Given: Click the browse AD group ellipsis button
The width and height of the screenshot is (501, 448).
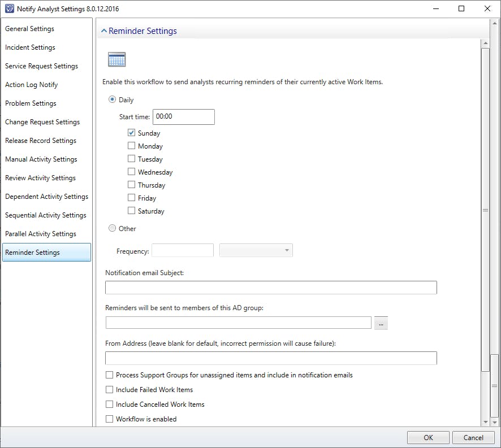Looking at the screenshot, I should tap(381, 323).
